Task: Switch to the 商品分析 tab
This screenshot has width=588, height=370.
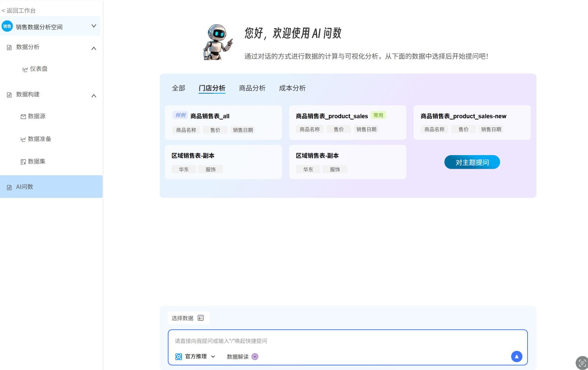Action: coord(252,88)
